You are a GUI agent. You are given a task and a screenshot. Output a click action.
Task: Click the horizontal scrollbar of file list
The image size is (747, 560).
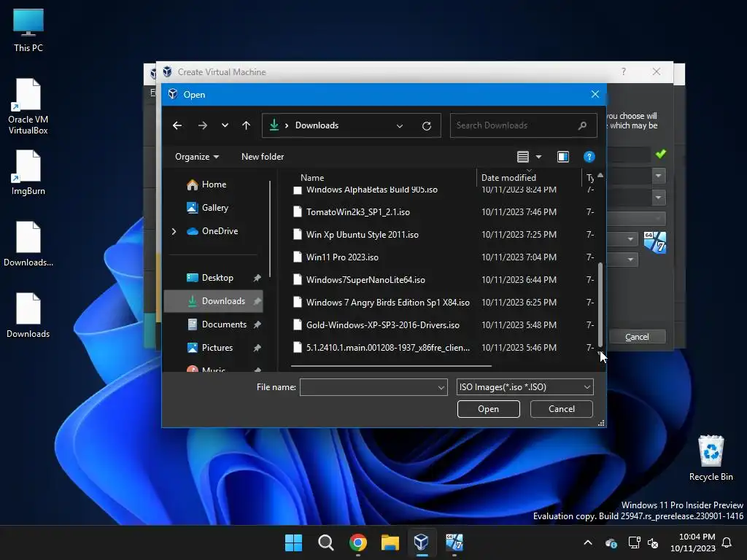point(391,366)
